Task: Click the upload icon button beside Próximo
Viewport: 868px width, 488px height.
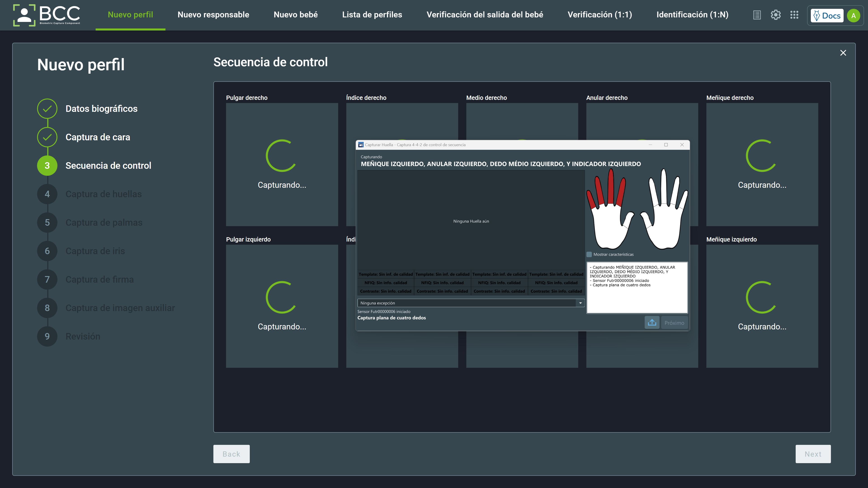Action: click(652, 323)
